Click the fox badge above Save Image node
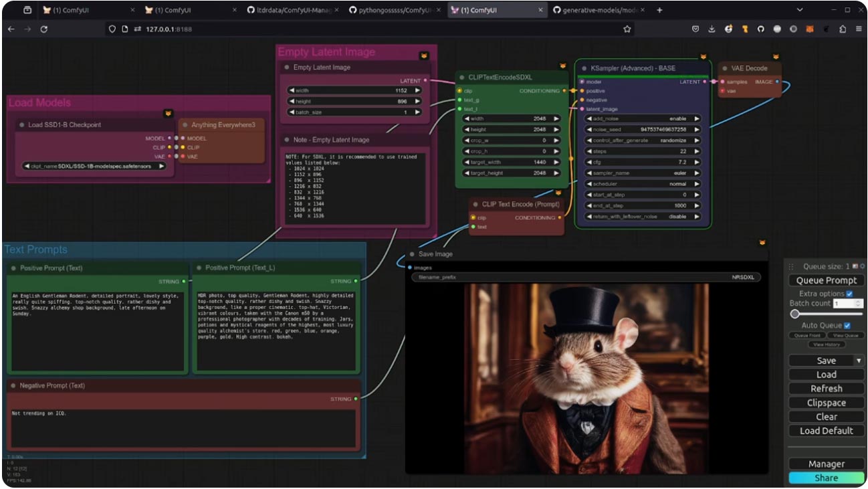 click(762, 242)
